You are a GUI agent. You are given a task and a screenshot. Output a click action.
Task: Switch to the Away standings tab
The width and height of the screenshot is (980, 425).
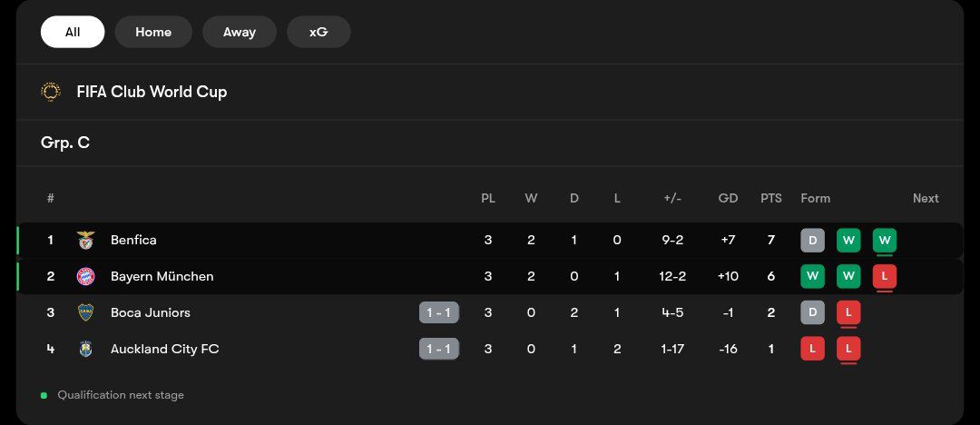240,32
